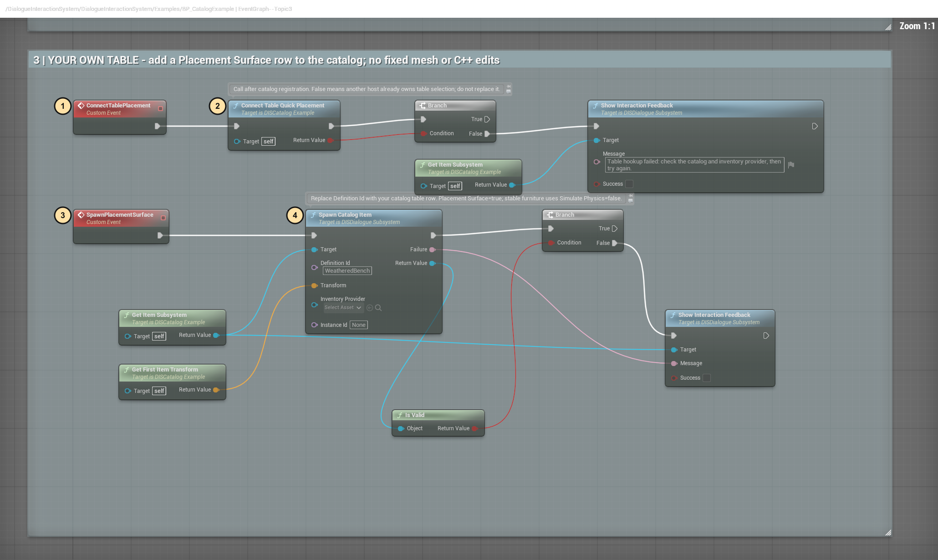Click the self Target field on Connect Table Quick Placement
This screenshot has height=560, width=938.
point(269,142)
